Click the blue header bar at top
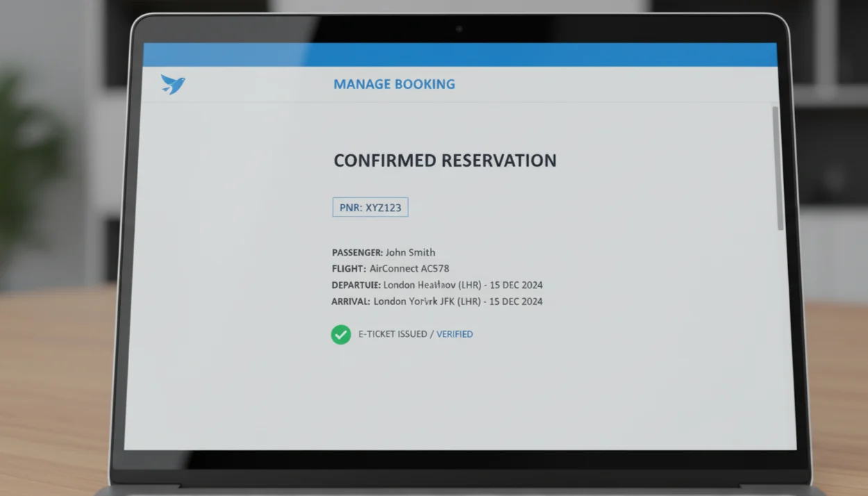This screenshot has width=868, height=496. 458,55
